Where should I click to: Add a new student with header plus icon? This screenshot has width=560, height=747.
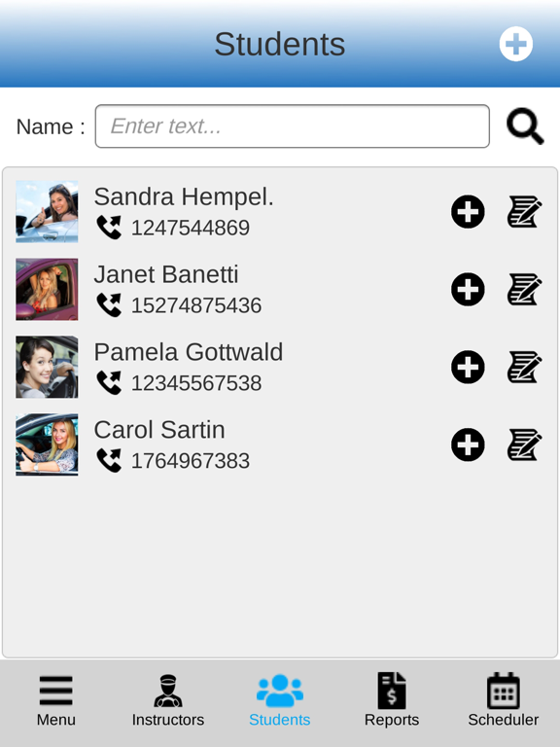click(515, 44)
